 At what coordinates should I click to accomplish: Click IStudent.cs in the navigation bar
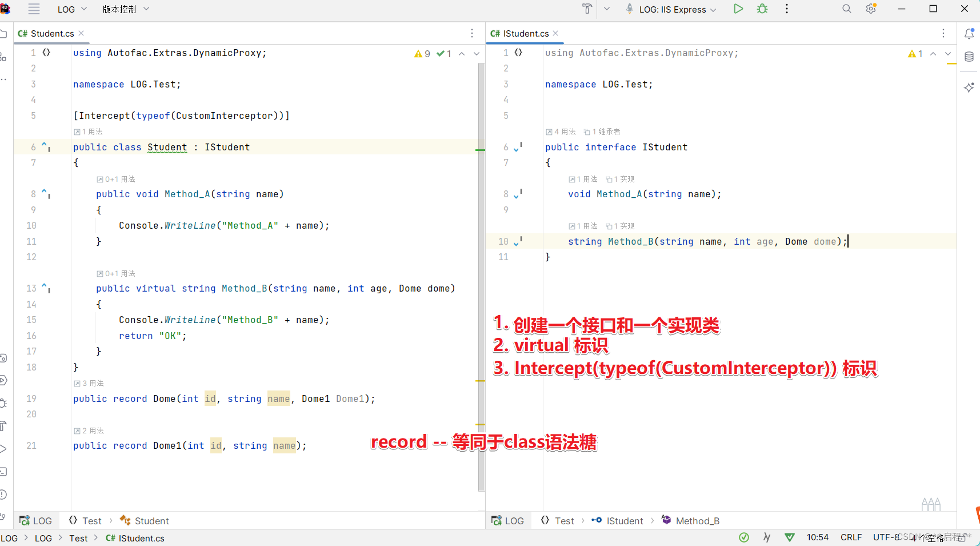coord(135,538)
